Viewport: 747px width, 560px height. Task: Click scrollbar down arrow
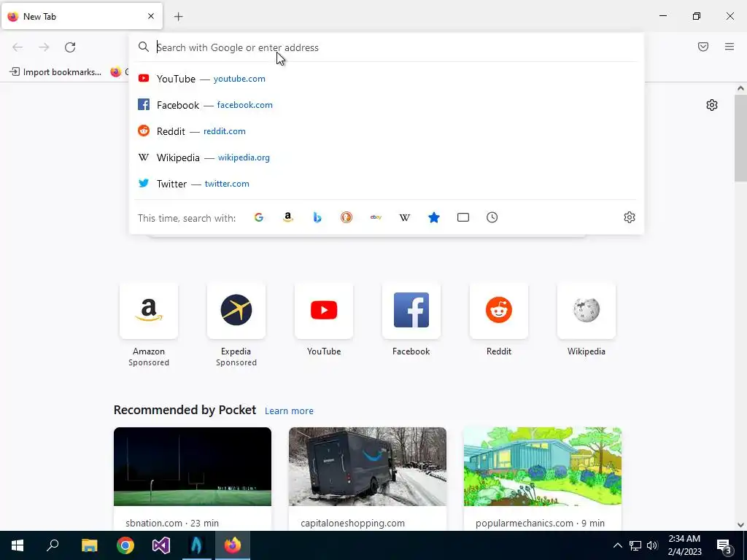[740, 525]
